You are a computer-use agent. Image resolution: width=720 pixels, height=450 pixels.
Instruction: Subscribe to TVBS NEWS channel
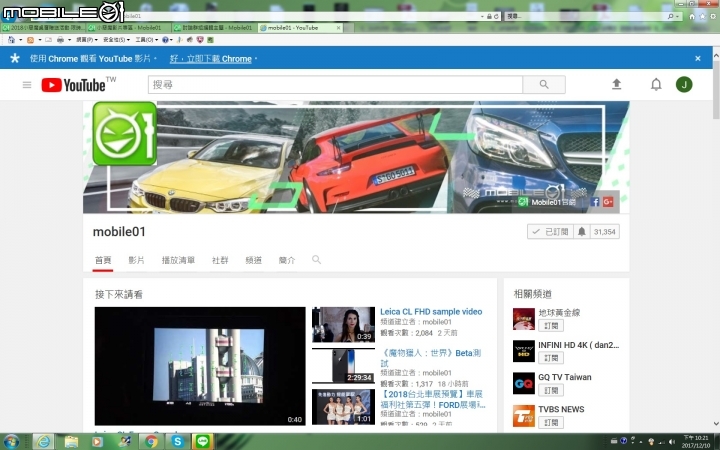pyautogui.click(x=551, y=422)
